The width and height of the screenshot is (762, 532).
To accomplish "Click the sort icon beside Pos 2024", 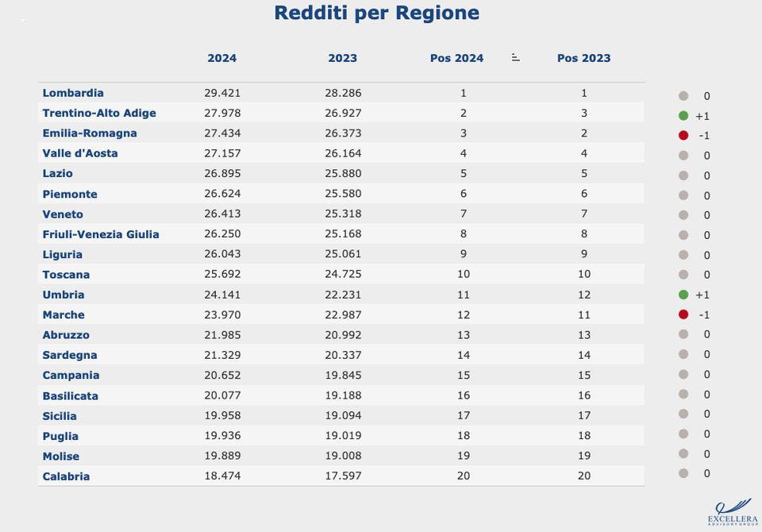I will (x=515, y=57).
